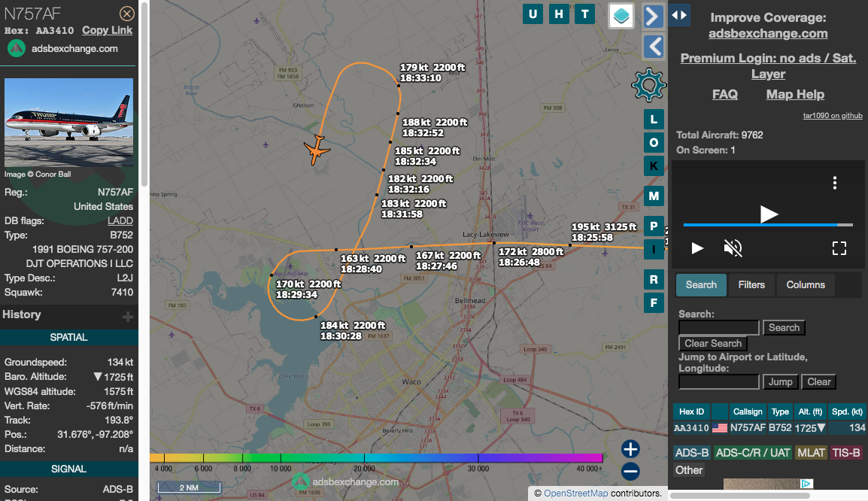This screenshot has width=868, height=501.
Task: Click the Clear button beside Jump
Action: click(818, 382)
